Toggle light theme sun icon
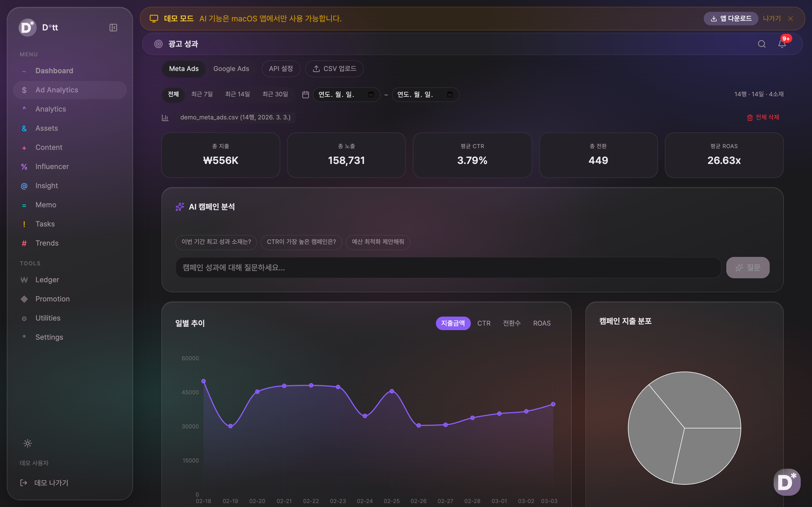The image size is (812, 507). coord(28,443)
